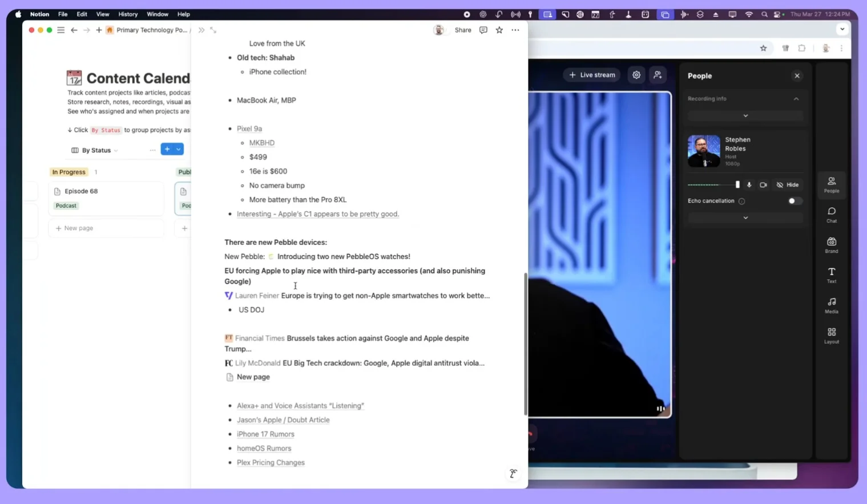The height and width of the screenshot is (504, 867).
Task: Collapse the Recording info section
Action: pyautogui.click(x=796, y=99)
